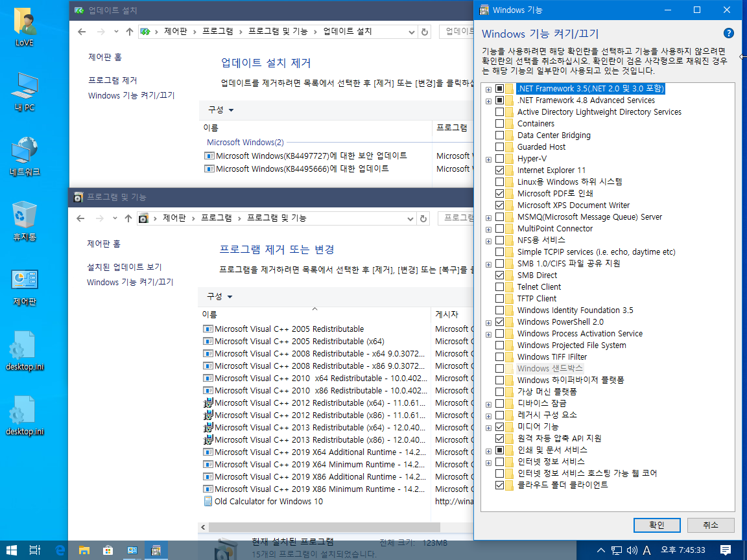Expand 인터넷 정보 서비스 node
This screenshot has width=747, height=560.
(488, 463)
